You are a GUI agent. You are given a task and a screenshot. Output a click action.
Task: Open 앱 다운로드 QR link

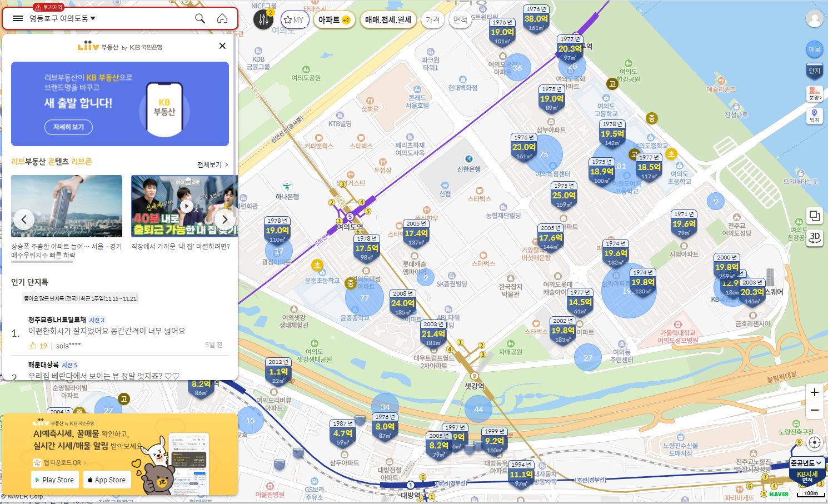tap(61, 462)
